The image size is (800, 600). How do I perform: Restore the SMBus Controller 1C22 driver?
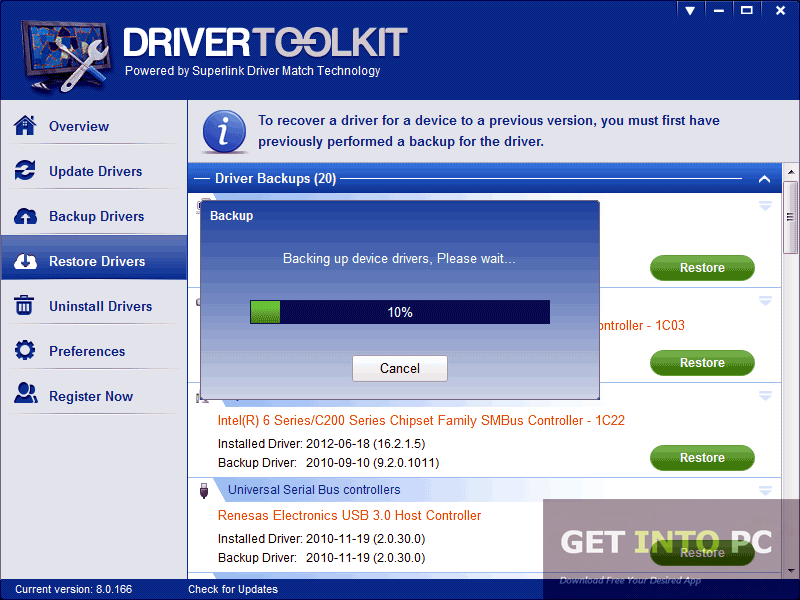pos(702,458)
